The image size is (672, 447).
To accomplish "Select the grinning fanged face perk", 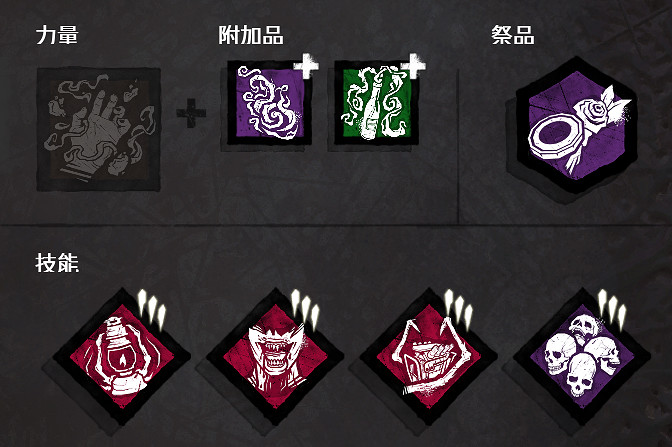I will [x=275, y=357].
